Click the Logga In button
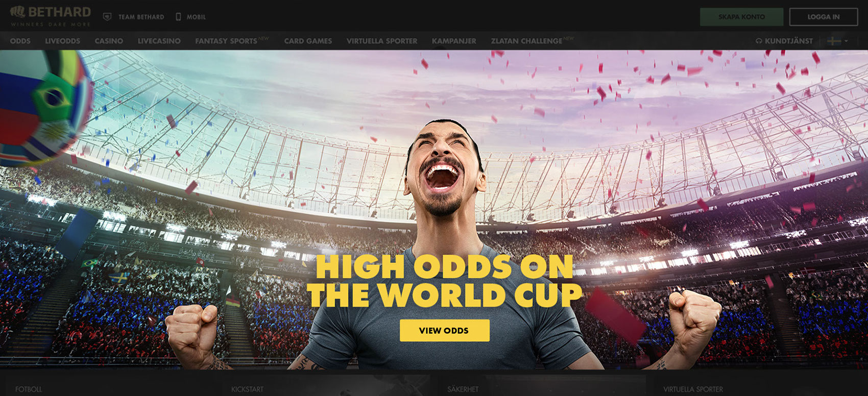This screenshot has width=868, height=396. [x=824, y=17]
